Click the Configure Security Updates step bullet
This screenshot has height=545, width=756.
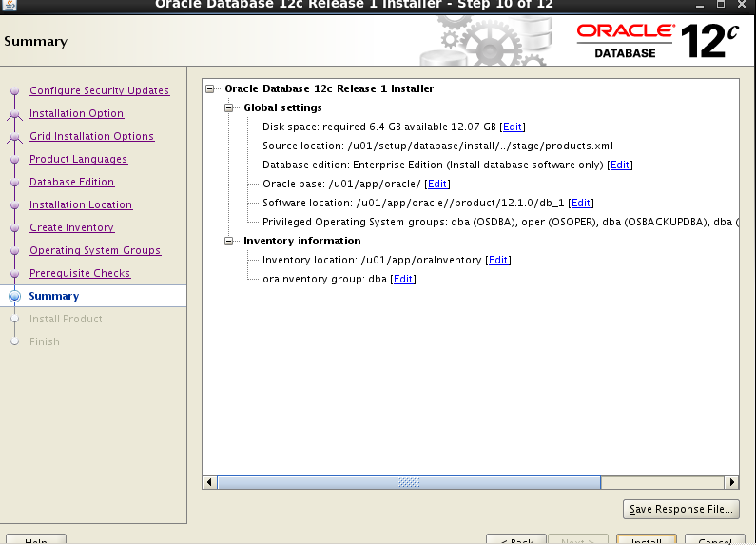click(x=15, y=90)
